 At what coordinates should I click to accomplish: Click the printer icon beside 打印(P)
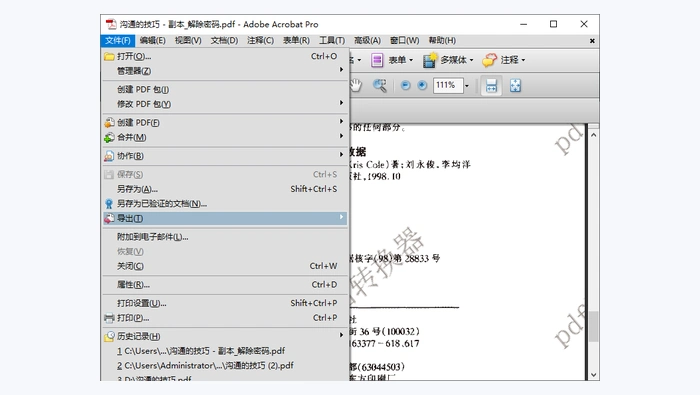pos(109,318)
